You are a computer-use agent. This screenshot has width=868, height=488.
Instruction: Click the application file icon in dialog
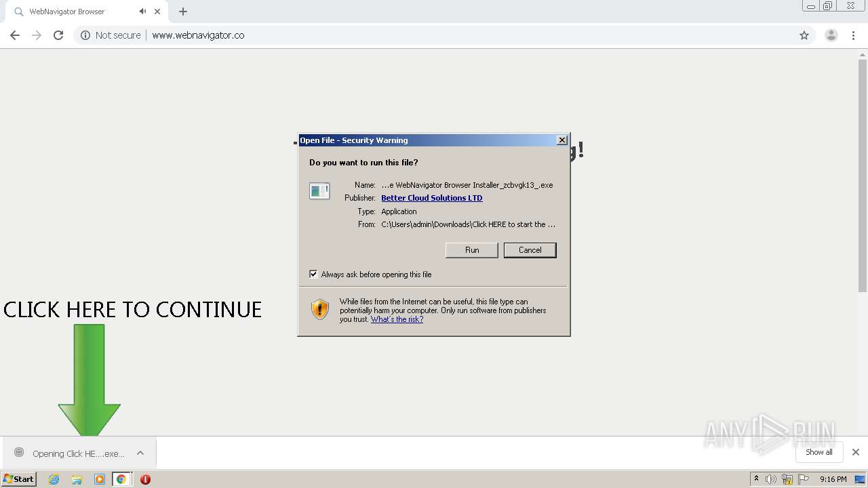319,191
